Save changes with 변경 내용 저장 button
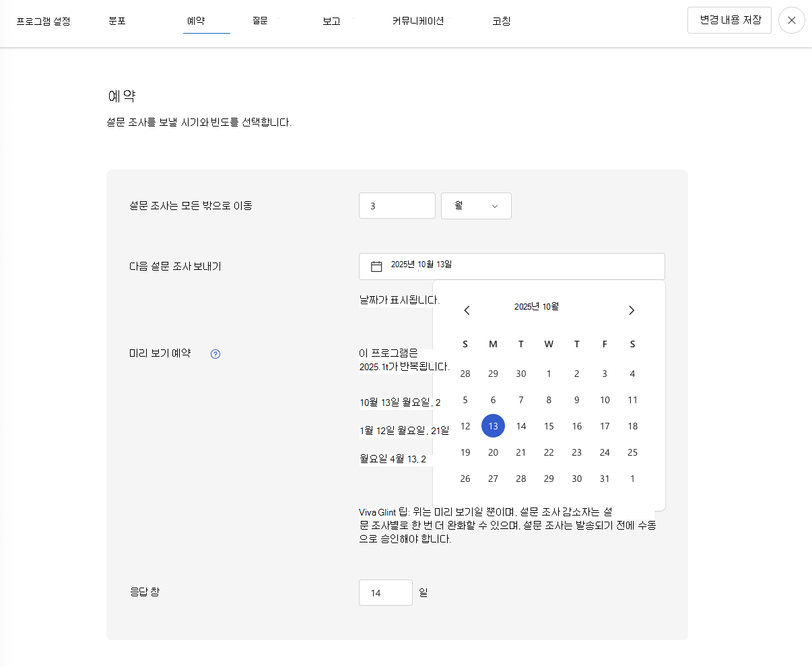812x667 pixels. [x=729, y=20]
